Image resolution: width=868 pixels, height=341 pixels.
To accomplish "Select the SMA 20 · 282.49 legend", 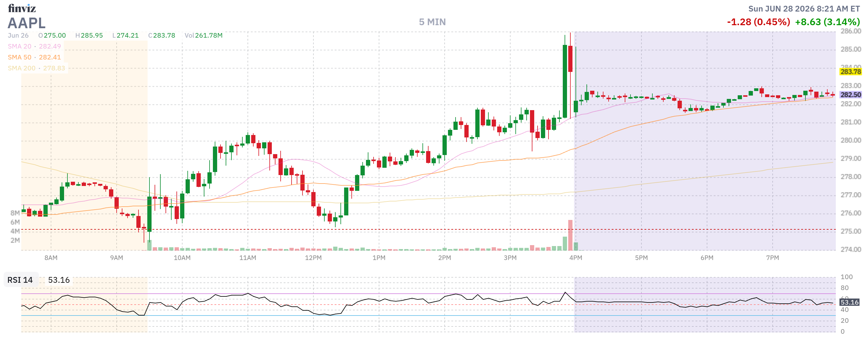I will coord(34,46).
